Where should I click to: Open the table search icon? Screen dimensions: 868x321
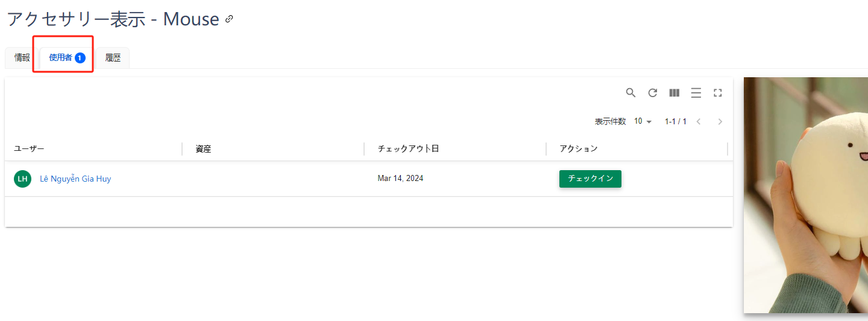coord(631,93)
